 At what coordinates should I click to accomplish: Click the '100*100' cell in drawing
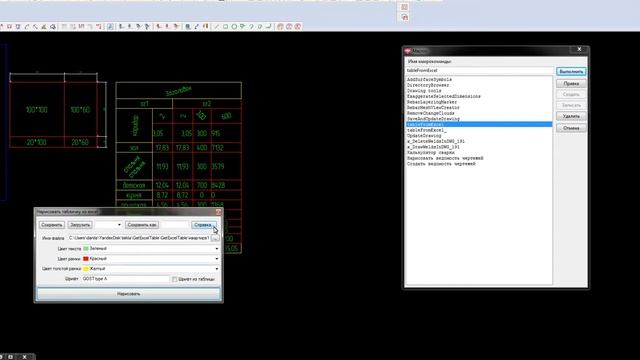pos(36,110)
